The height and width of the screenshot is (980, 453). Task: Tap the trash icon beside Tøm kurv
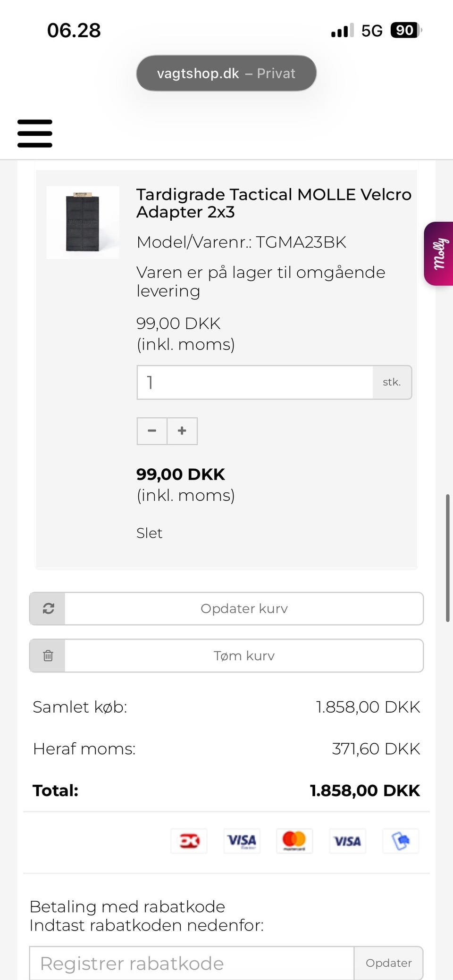(48, 656)
